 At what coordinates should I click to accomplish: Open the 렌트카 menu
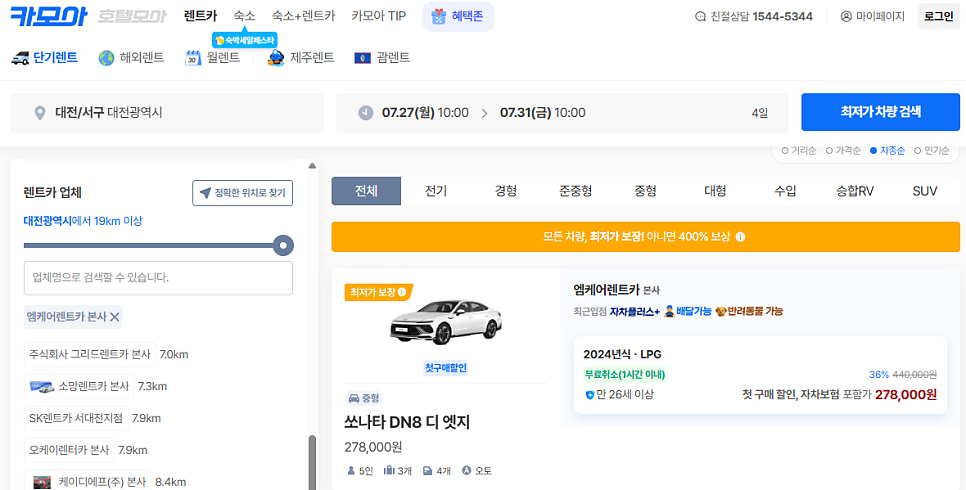[200, 16]
